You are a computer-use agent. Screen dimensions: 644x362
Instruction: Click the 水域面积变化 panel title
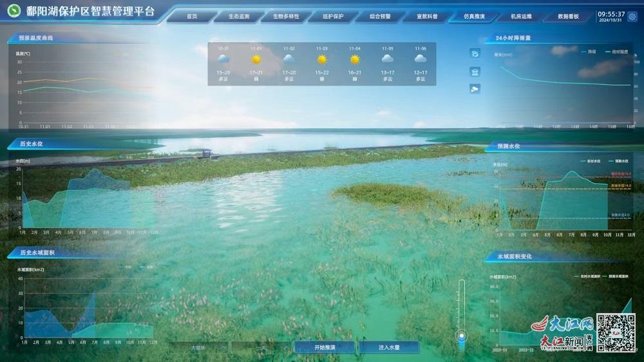pyautogui.click(x=515, y=256)
